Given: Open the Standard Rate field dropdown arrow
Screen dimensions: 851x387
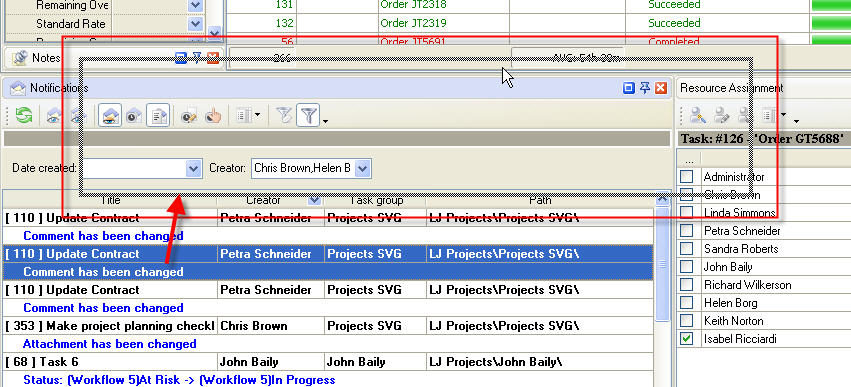Looking at the screenshot, I should pyautogui.click(x=195, y=24).
